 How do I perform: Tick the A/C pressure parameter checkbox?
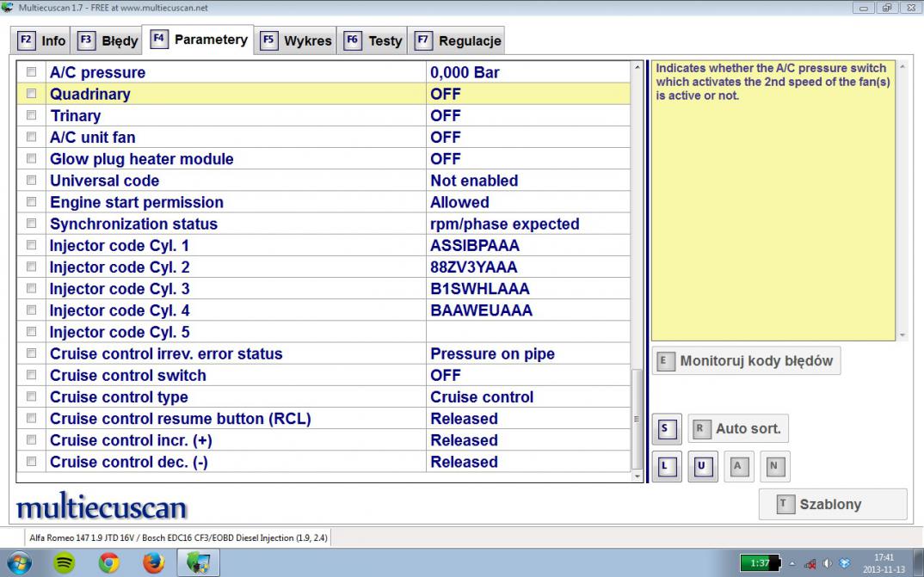pos(32,72)
